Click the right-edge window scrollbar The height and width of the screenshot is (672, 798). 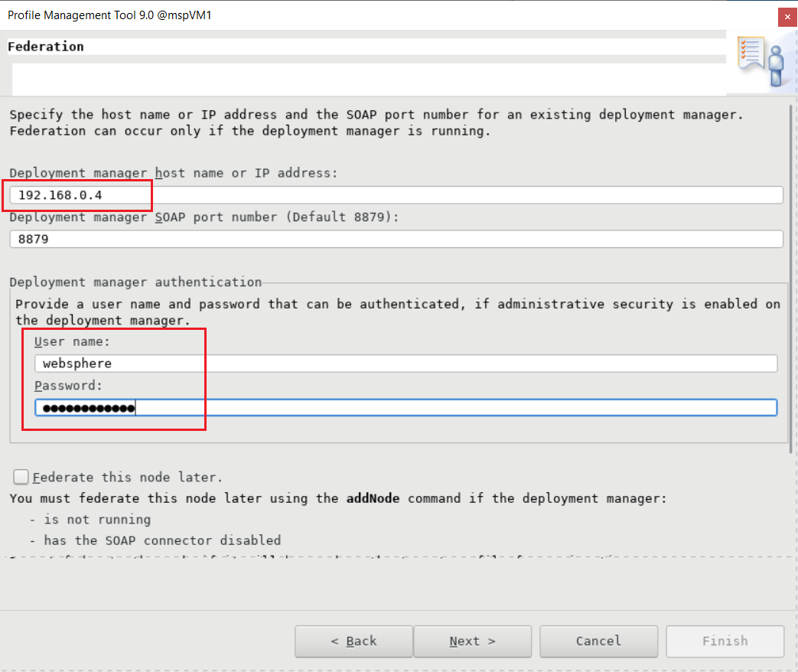coord(794,306)
